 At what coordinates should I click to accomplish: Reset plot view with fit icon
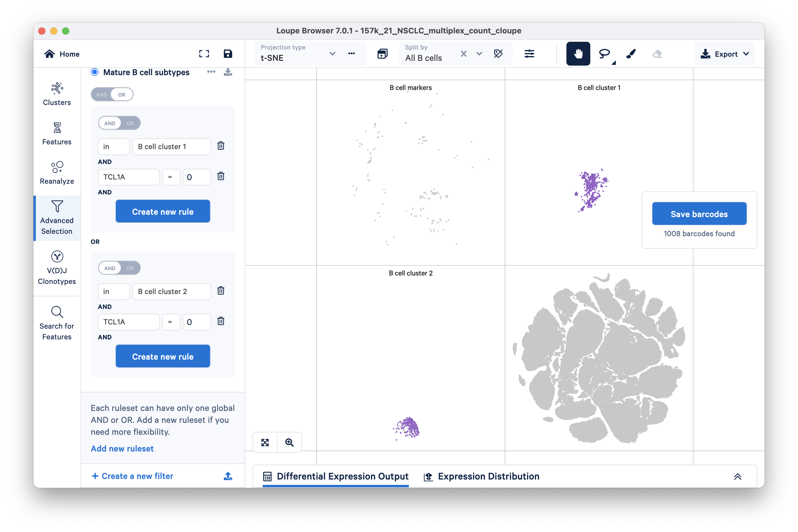(x=265, y=443)
